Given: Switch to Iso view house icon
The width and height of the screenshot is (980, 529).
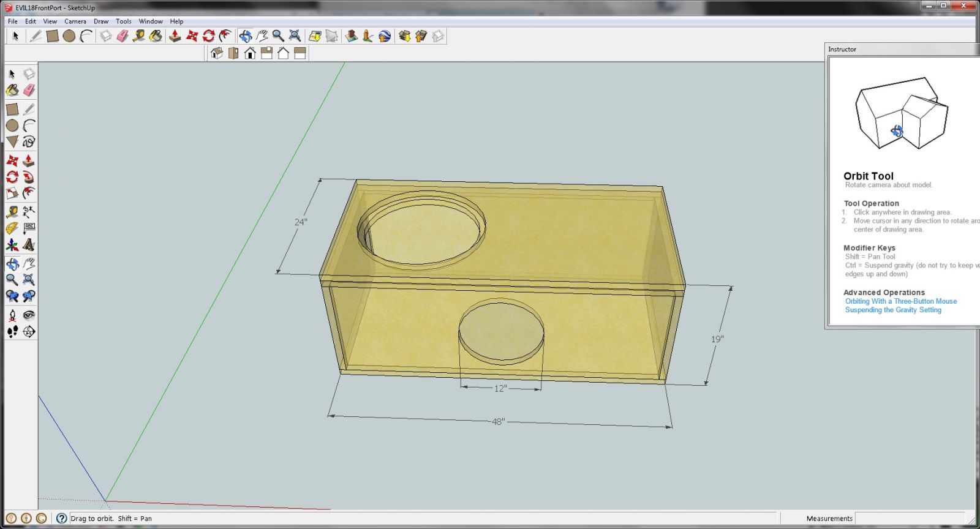Looking at the screenshot, I should click(217, 53).
